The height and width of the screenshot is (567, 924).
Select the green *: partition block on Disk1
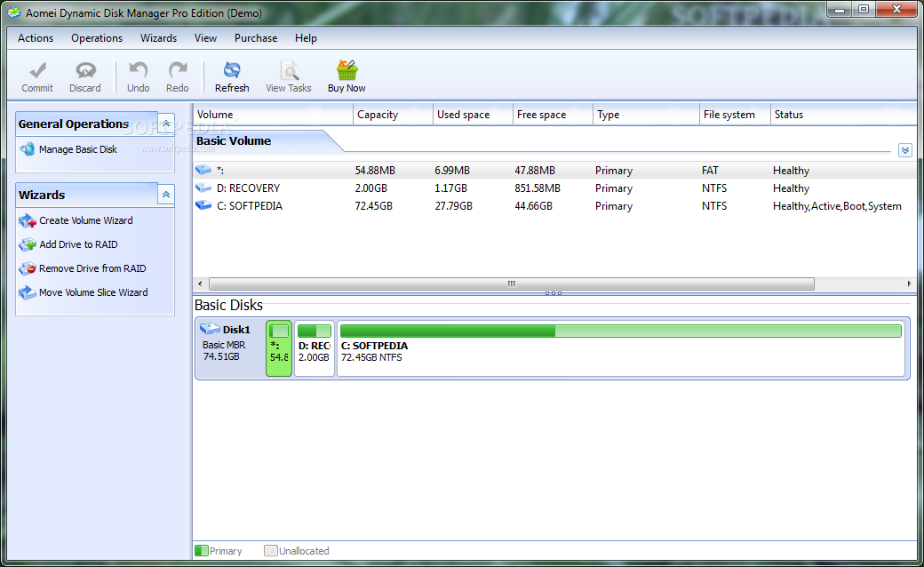[279, 348]
